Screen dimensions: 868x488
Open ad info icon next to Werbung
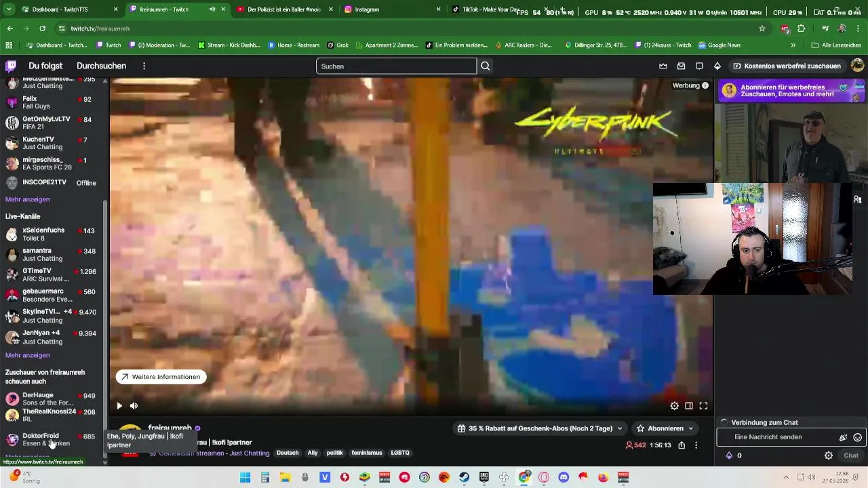(705, 85)
